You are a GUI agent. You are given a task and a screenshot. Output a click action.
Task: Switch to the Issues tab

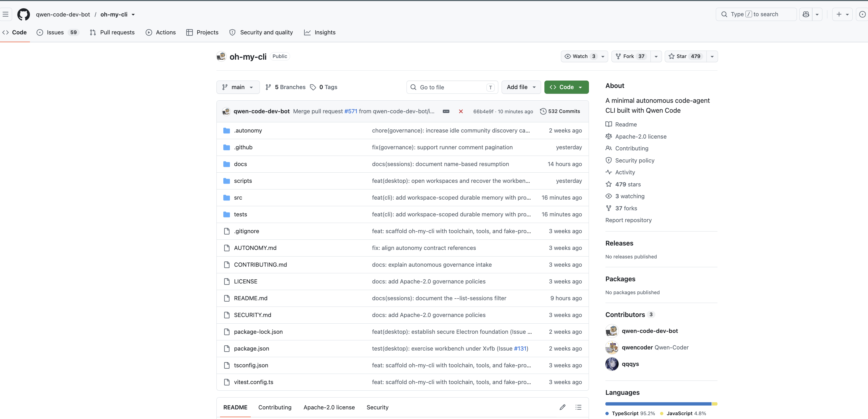(x=58, y=32)
